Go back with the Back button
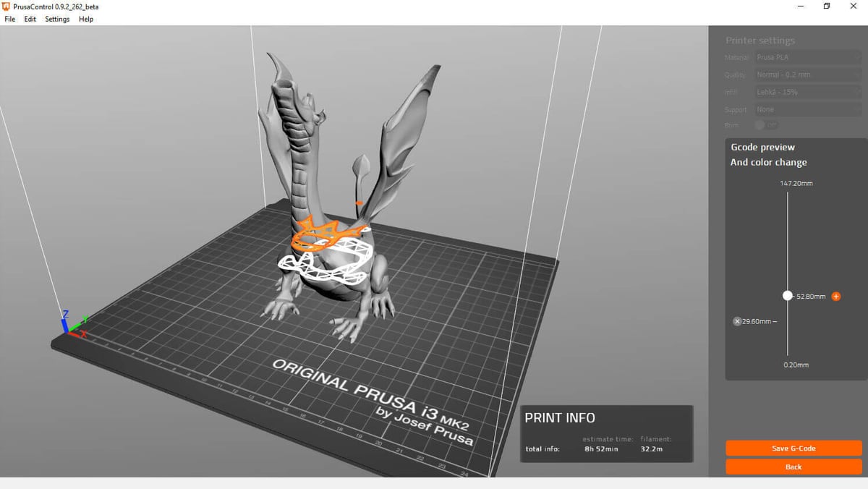Screen dimensions: 868x489 [793, 467]
